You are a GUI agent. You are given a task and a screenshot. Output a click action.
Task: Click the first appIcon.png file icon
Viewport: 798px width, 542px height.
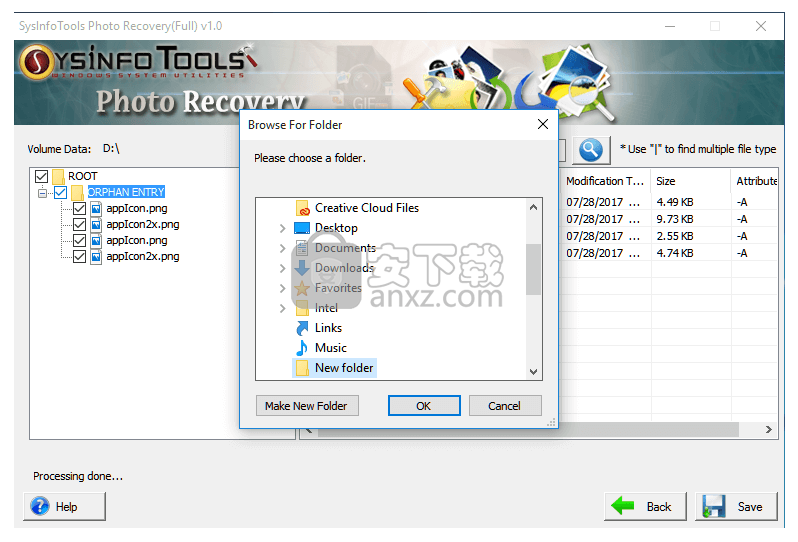point(96,209)
